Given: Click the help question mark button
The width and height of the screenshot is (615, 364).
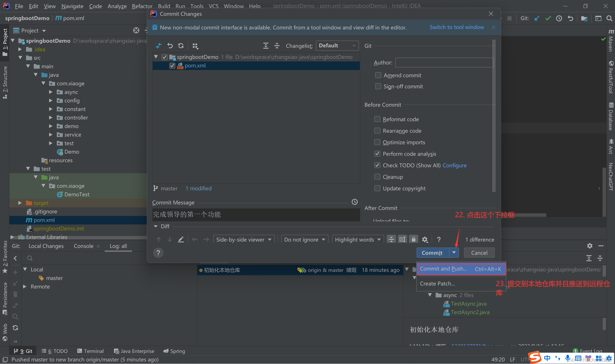Looking at the screenshot, I should pyautogui.click(x=158, y=253).
